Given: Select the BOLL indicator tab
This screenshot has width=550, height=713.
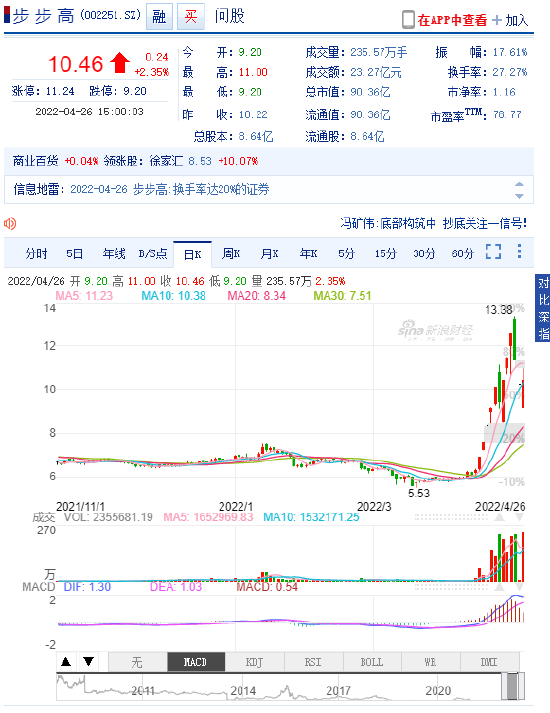Looking at the screenshot, I should click(x=372, y=662).
